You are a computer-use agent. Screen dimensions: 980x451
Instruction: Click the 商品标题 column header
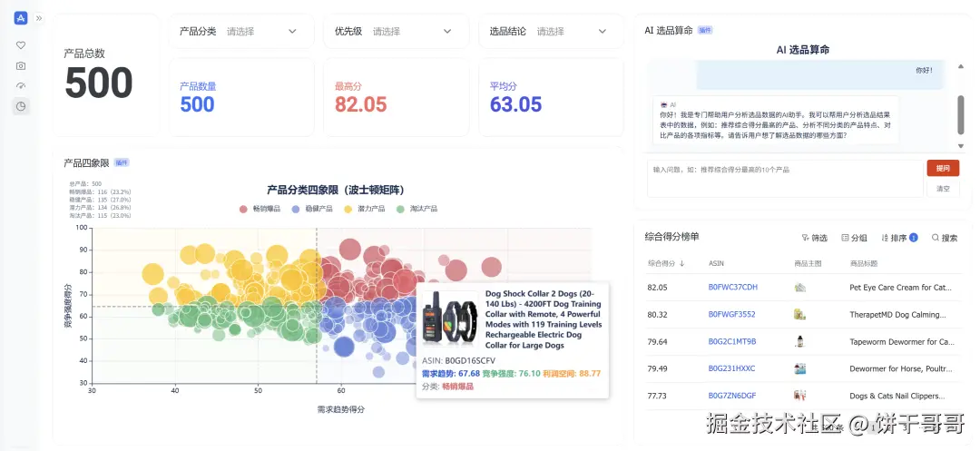[x=864, y=263]
